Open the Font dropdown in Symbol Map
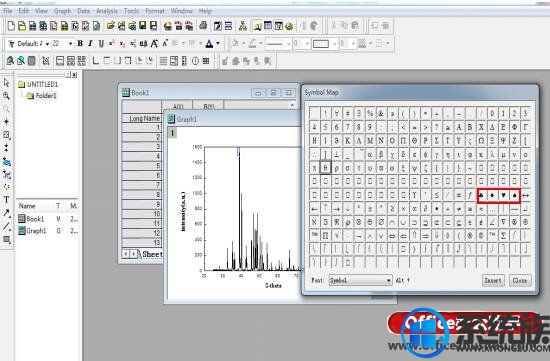The image size is (550, 361). coord(361,280)
